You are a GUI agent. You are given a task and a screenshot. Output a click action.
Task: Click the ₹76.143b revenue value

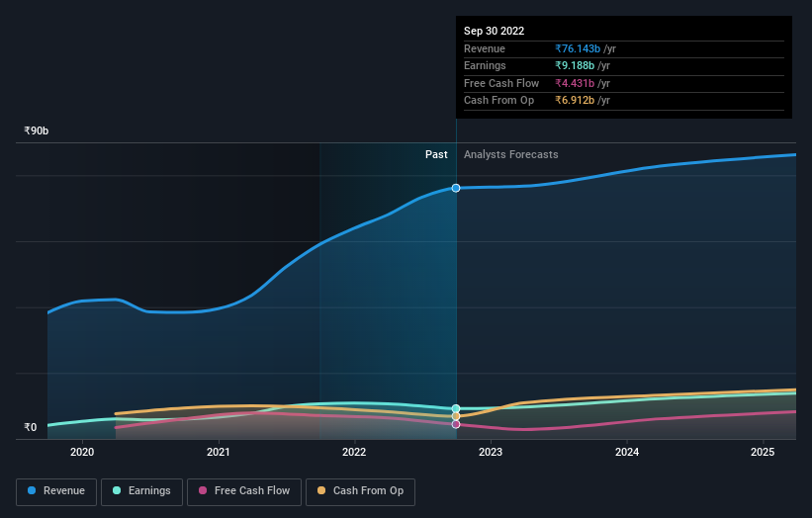pyautogui.click(x=578, y=48)
